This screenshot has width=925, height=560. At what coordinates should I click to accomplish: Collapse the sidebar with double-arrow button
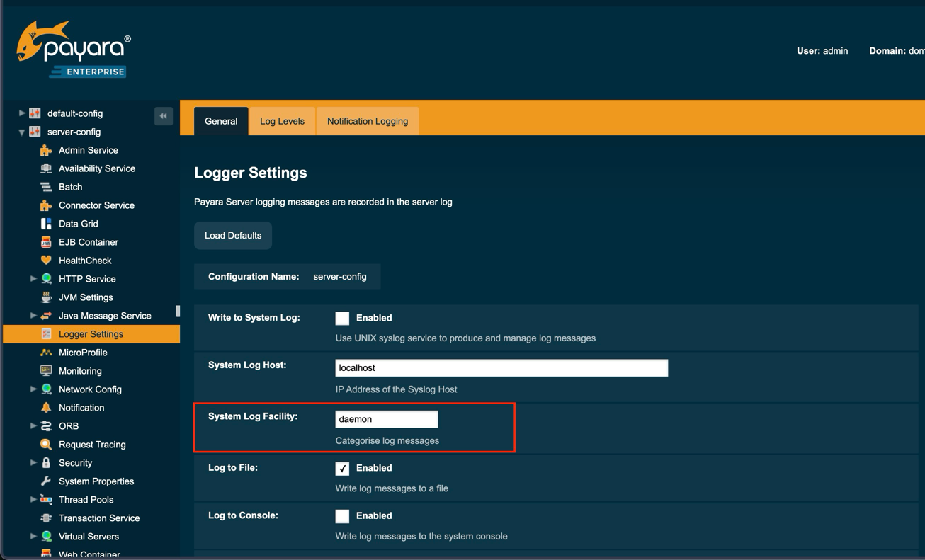164,116
